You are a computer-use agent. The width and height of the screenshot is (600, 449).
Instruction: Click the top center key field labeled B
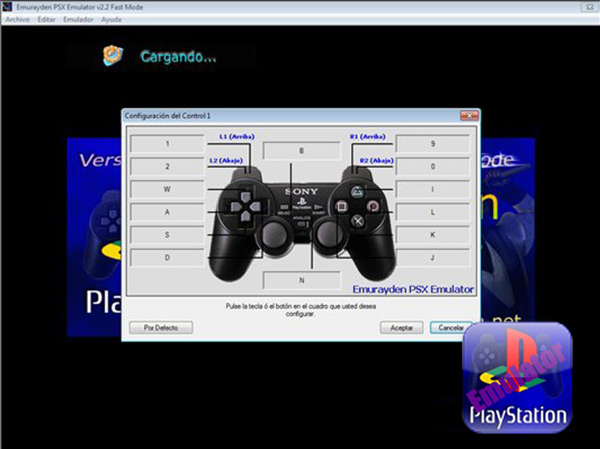[x=301, y=150]
